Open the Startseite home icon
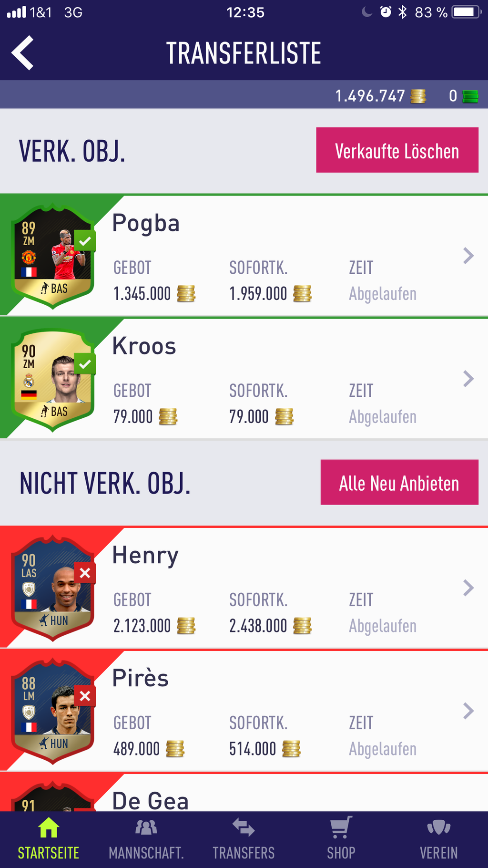 pyautogui.click(x=49, y=827)
